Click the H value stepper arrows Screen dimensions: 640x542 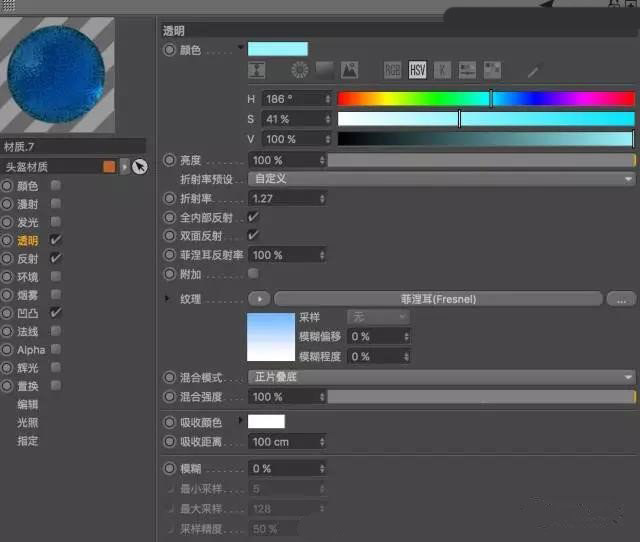click(327, 99)
